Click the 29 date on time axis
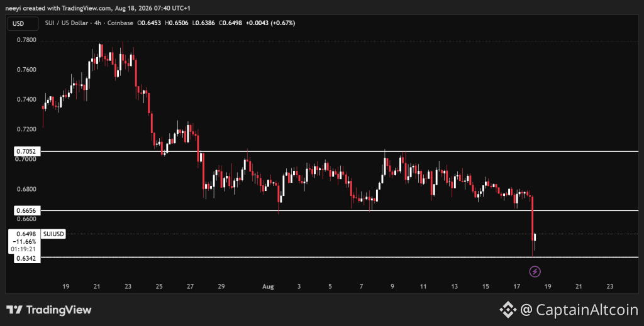The image size is (644, 326). tap(221, 286)
